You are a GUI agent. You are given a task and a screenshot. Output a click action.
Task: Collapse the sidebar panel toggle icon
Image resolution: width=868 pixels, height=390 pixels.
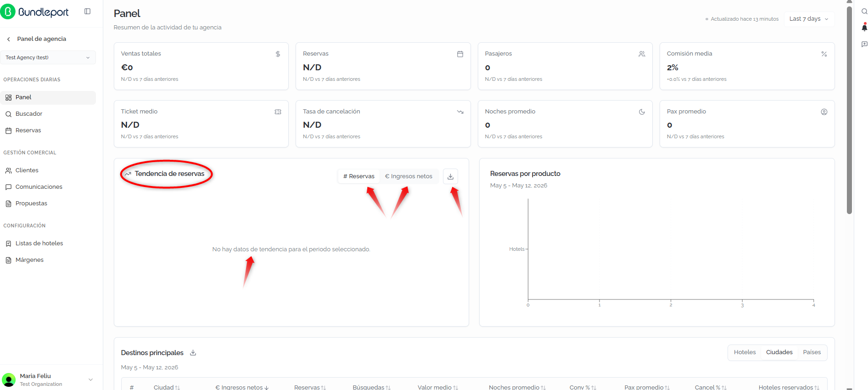88,11
